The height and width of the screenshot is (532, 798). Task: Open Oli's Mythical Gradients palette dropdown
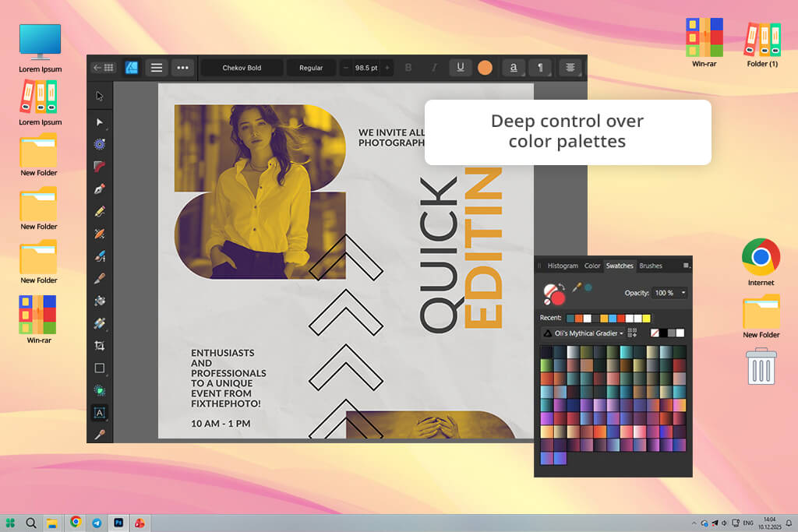[583, 333]
